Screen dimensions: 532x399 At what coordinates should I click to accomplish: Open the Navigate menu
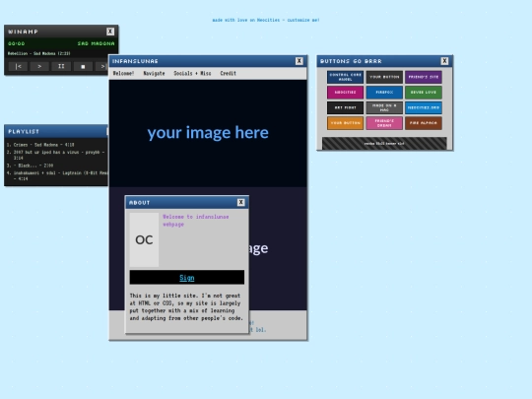[x=154, y=73]
